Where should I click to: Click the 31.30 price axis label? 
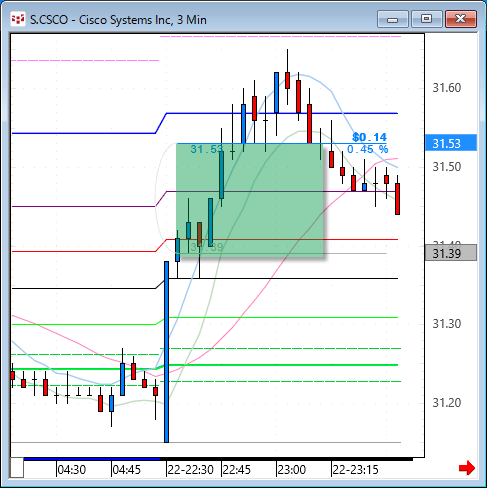point(447,324)
